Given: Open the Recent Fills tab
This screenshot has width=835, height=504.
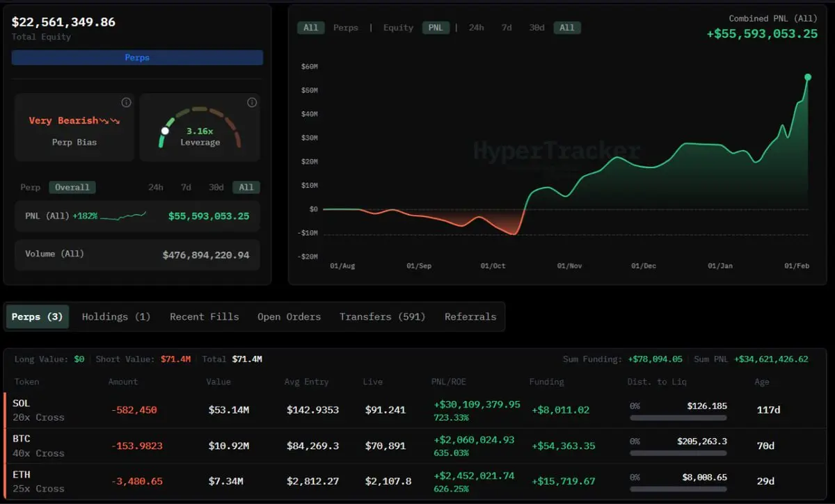Looking at the screenshot, I should click(x=205, y=316).
